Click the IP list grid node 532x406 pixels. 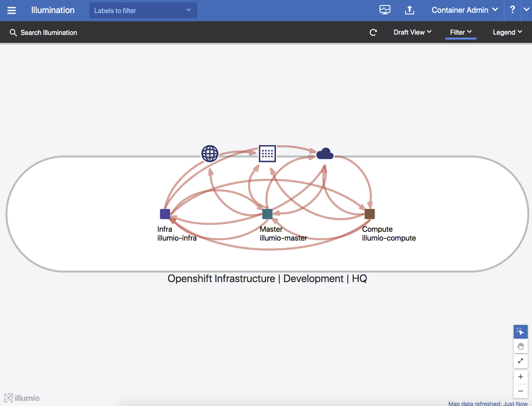point(267,154)
